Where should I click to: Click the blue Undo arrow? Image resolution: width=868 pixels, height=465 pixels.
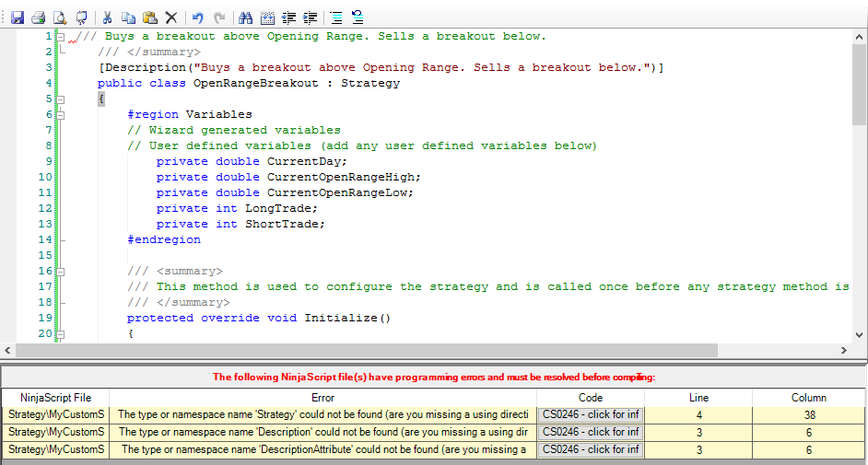click(198, 17)
